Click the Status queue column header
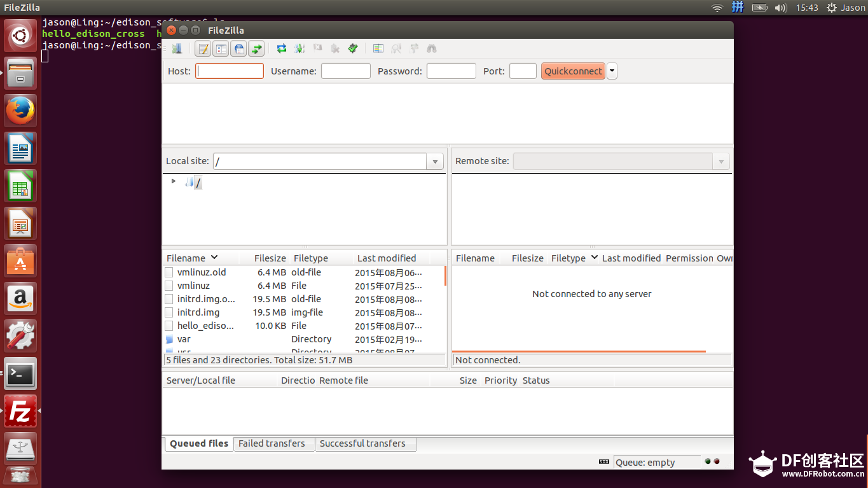The image size is (868, 488). coord(567,380)
